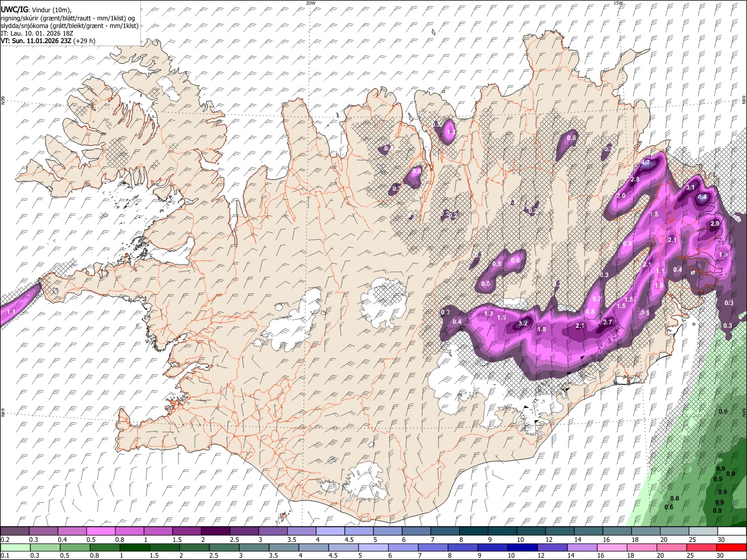Click the 'VT: Sun. 11.01.2026 23Z (+29 h)' line
The image size is (747, 560).
(48, 41)
